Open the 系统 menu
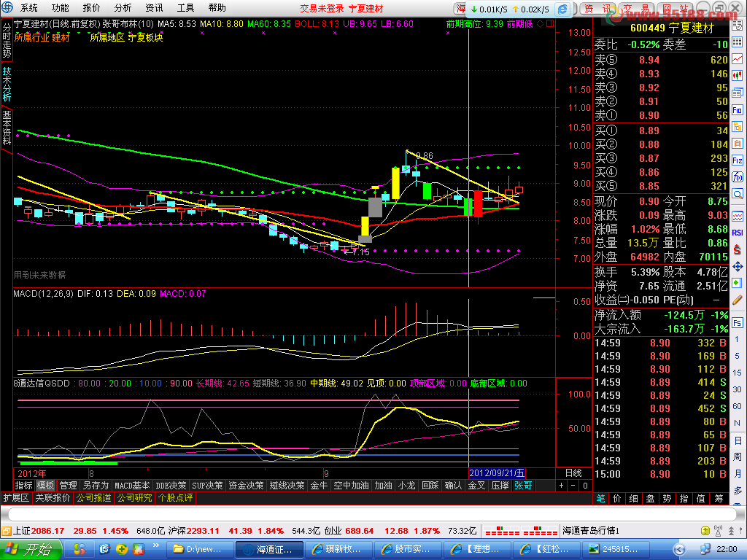Screen dimensions: 747x560 pyautogui.click(x=28, y=7)
